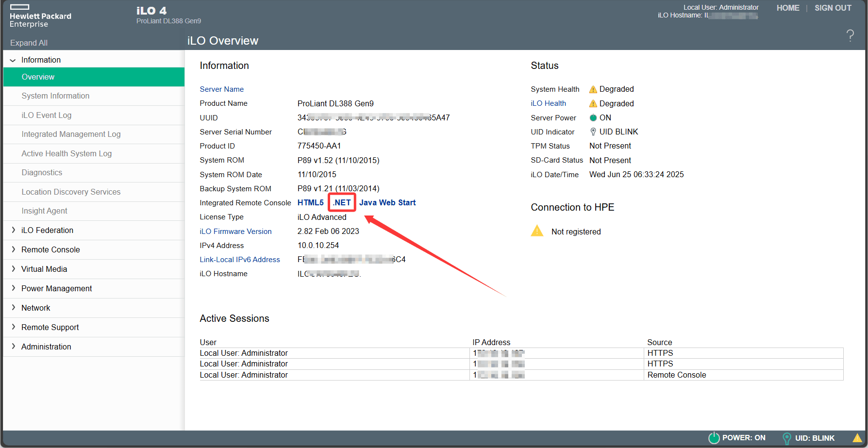Collapse the Information tree section
Viewport: 868px width, 448px height.
pyautogui.click(x=13, y=60)
